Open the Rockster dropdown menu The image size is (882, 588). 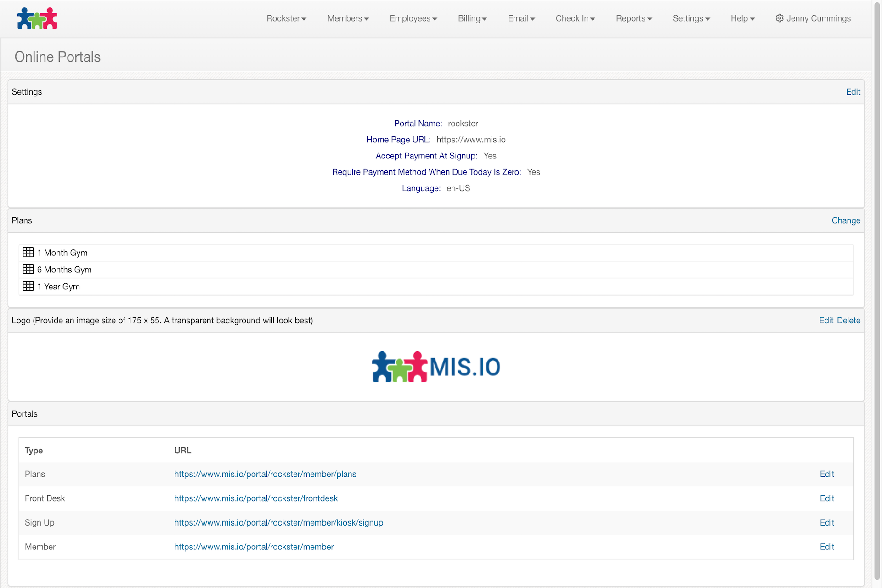(x=286, y=18)
